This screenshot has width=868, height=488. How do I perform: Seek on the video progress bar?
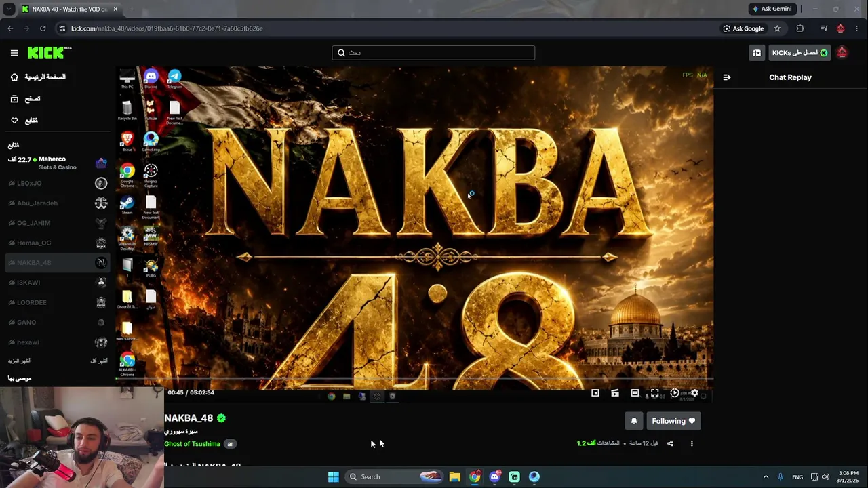click(414, 380)
